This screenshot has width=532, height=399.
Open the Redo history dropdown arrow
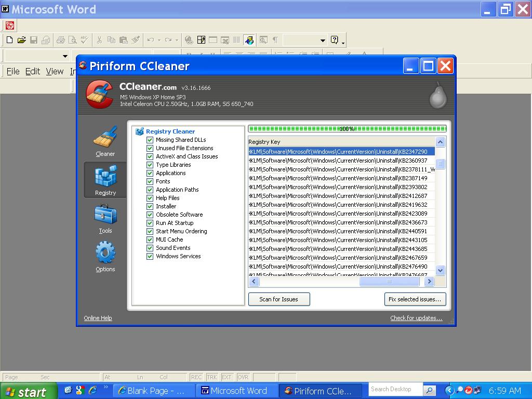[x=177, y=40]
